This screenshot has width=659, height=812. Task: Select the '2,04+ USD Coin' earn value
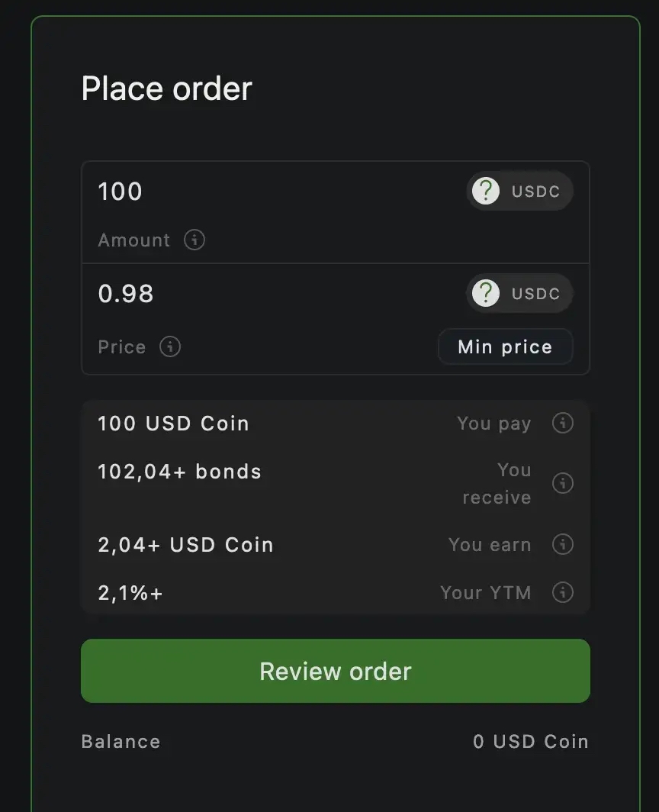(x=185, y=545)
